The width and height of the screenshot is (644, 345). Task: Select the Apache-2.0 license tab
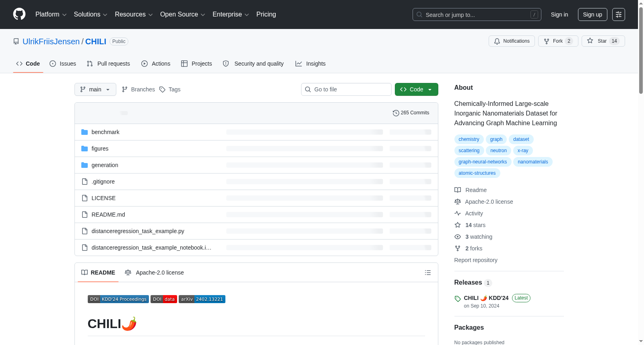154,273
